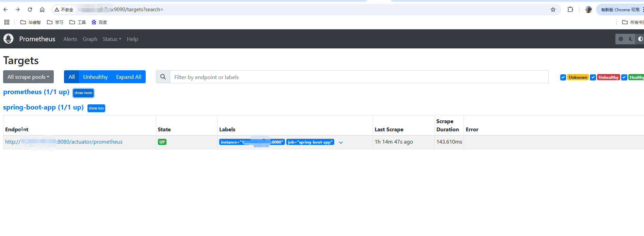Click the UP state badge

pos(162,142)
